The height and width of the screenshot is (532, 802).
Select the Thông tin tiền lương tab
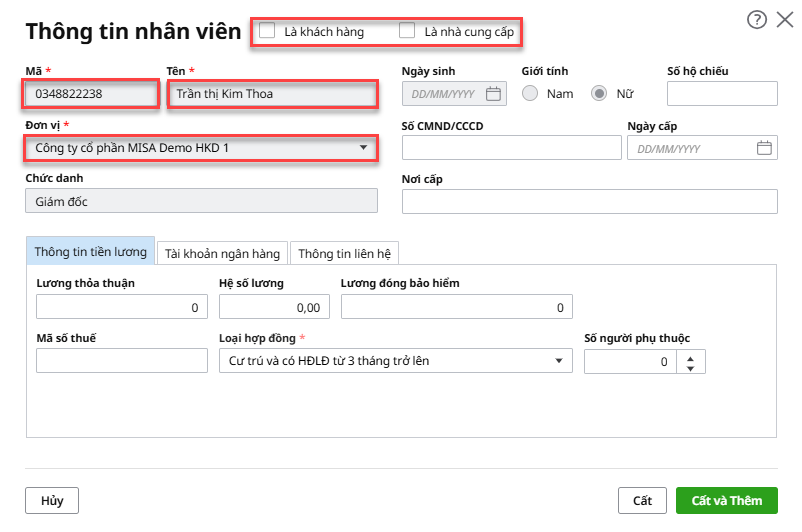click(x=90, y=252)
